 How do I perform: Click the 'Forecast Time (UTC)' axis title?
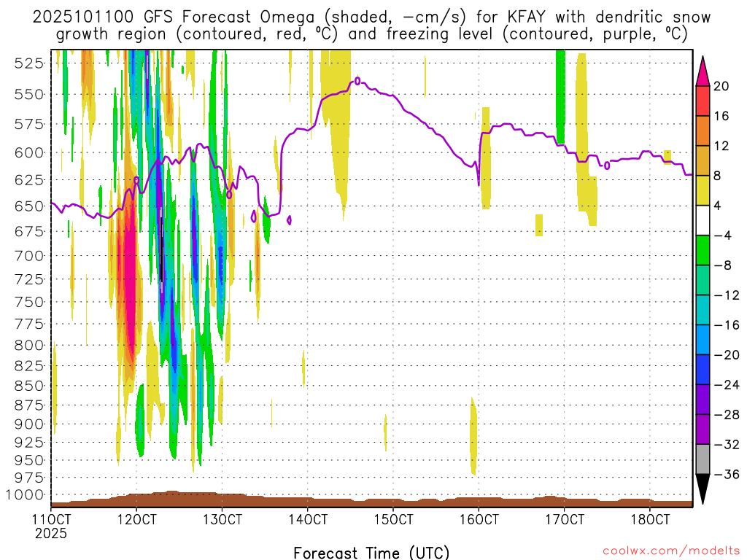coord(371,553)
